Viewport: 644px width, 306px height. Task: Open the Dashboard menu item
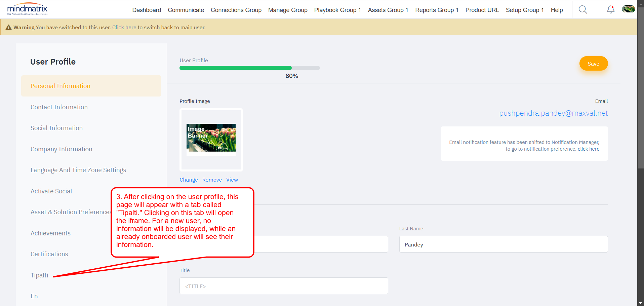coord(147,10)
